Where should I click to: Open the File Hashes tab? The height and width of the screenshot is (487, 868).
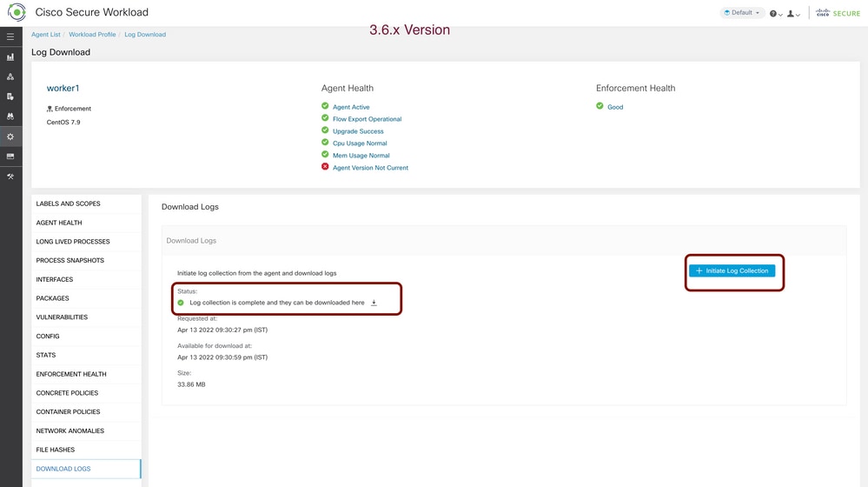pos(86,450)
